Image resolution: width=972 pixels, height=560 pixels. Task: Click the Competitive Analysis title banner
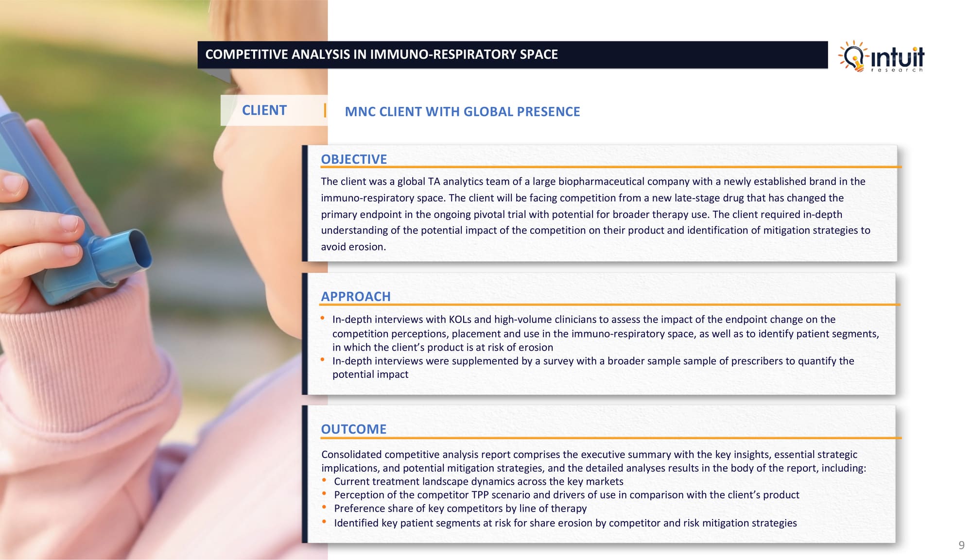pyautogui.click(x=512, y=54)
